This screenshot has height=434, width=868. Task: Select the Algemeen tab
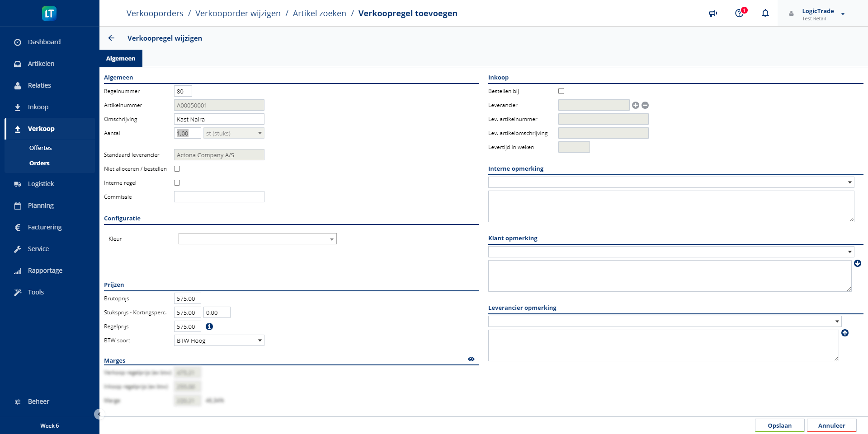click(121, 59)
